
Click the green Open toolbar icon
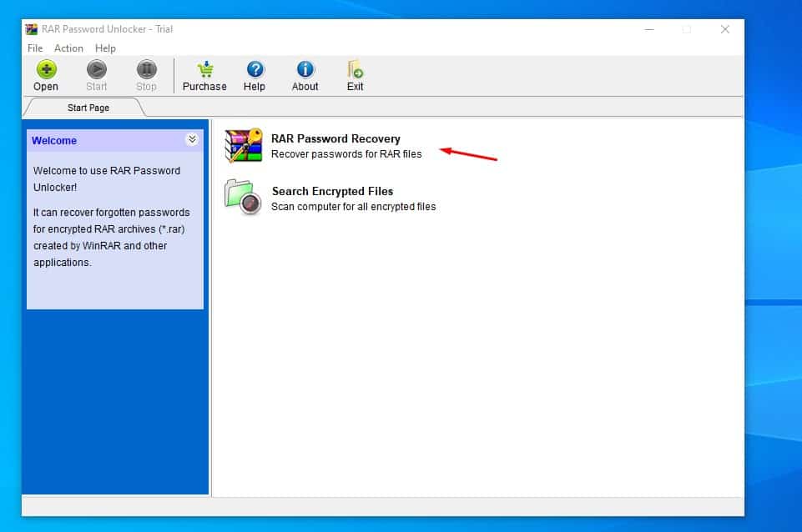coord(46,70)
